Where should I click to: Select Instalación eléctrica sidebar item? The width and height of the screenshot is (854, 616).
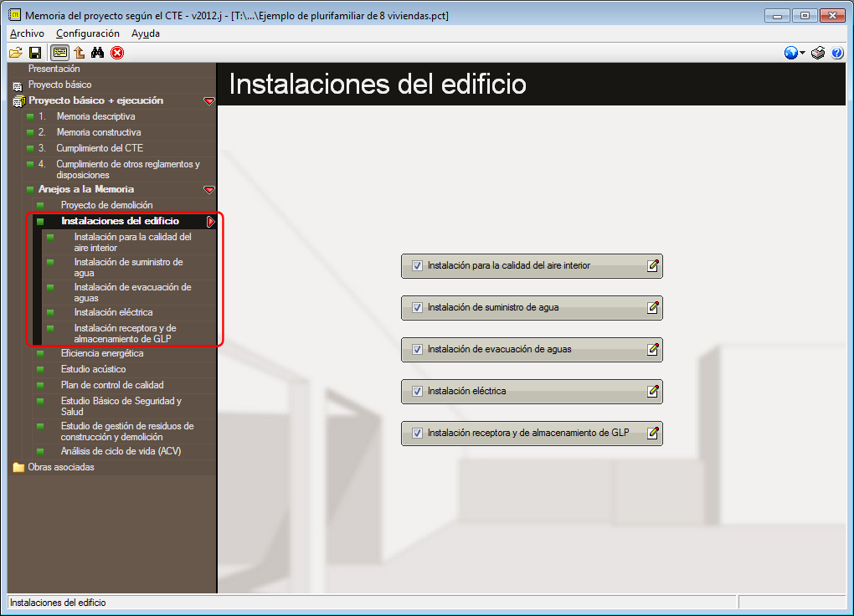(113, 313)
